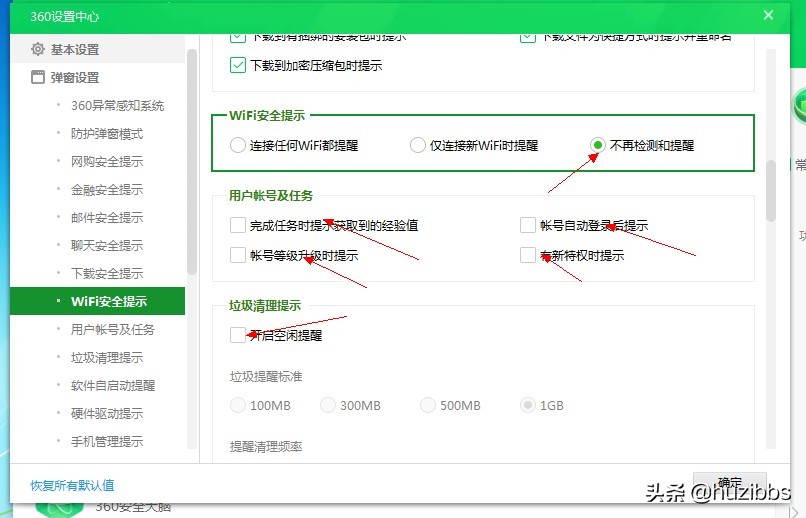This screenshot has height=518, width=806.
Task: Close the 360设置中心 dialog
Action: 768,15
